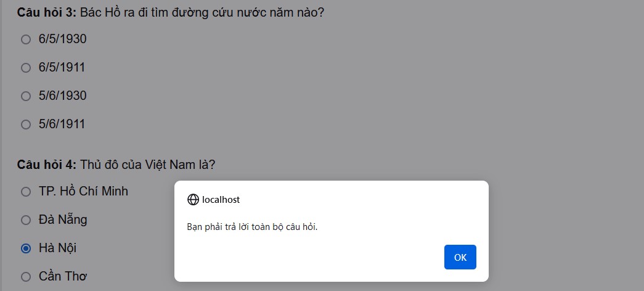Click the 'Câu hỏi 3' question heading
644x291 pixels.
point(171,12)
